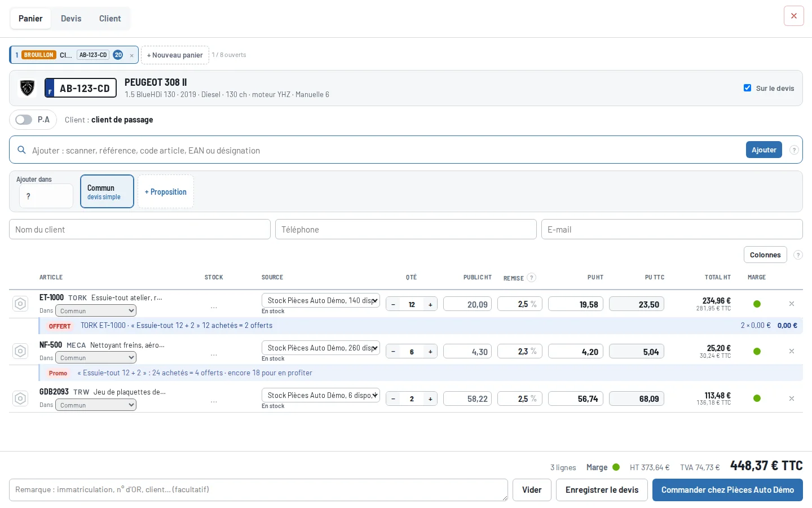The height and width of the screenshot is (508, 812).
Task: Focus the Nom du client field
Action: click(140, 229)
